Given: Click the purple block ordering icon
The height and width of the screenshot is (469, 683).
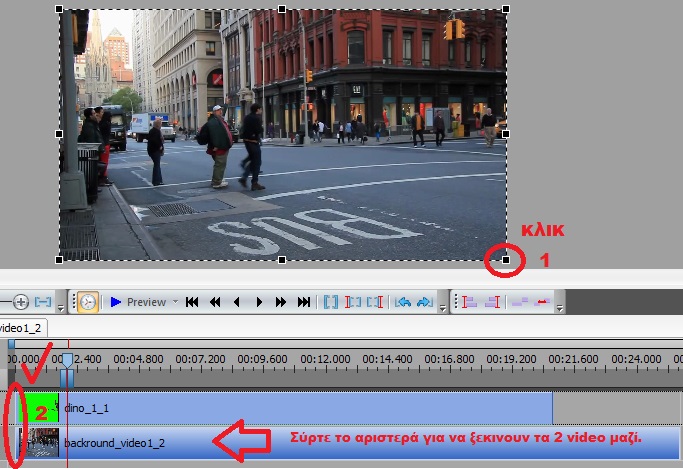Looking at the screenshot, I should click(520, 302).
